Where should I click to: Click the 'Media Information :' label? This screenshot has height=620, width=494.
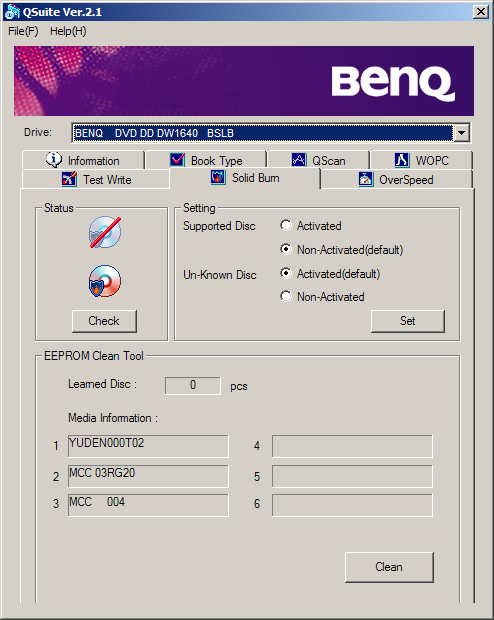[x=113, y=418]
